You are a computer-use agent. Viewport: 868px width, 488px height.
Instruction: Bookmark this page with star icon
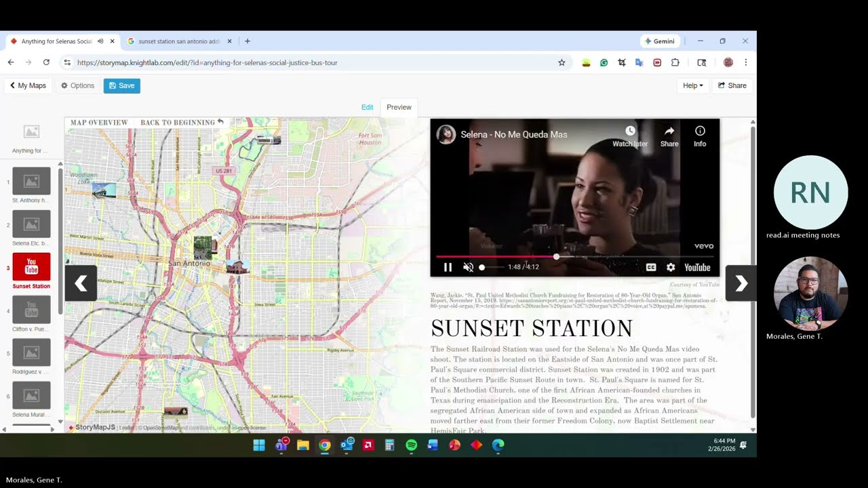[x=561, y=62]
